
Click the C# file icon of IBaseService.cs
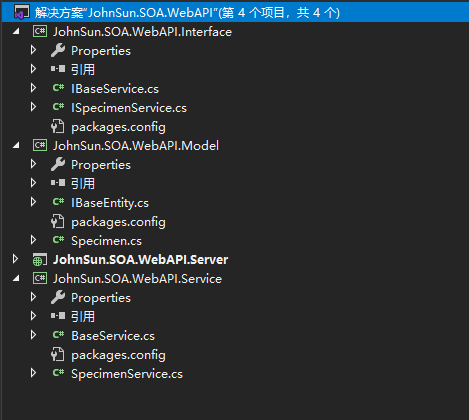(x=58, y=88)
